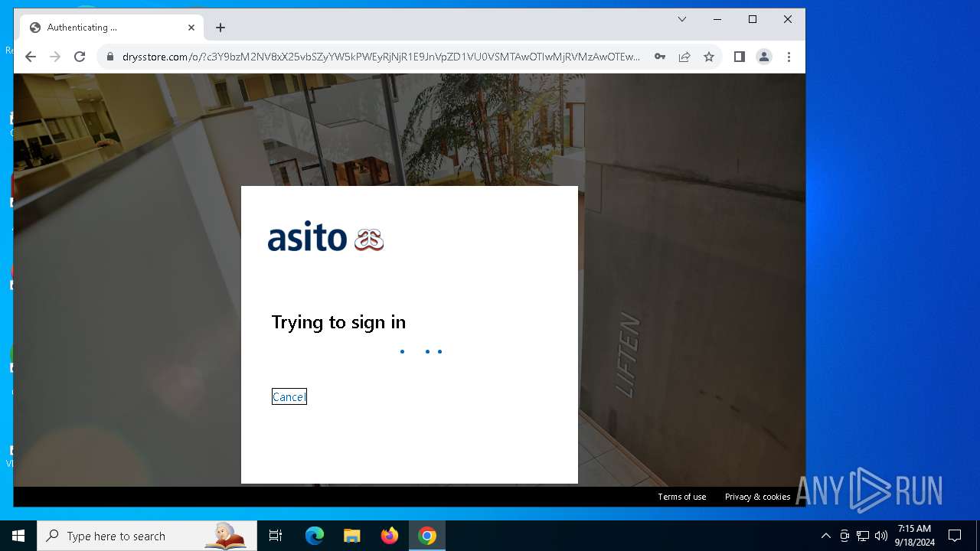Click the forward navigation arrow
Screen dimensions: 980x551
coord(55,57)
